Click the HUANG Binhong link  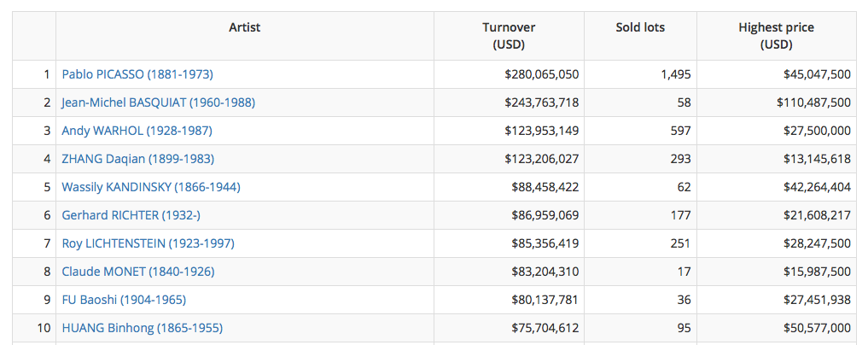[142, 328]
